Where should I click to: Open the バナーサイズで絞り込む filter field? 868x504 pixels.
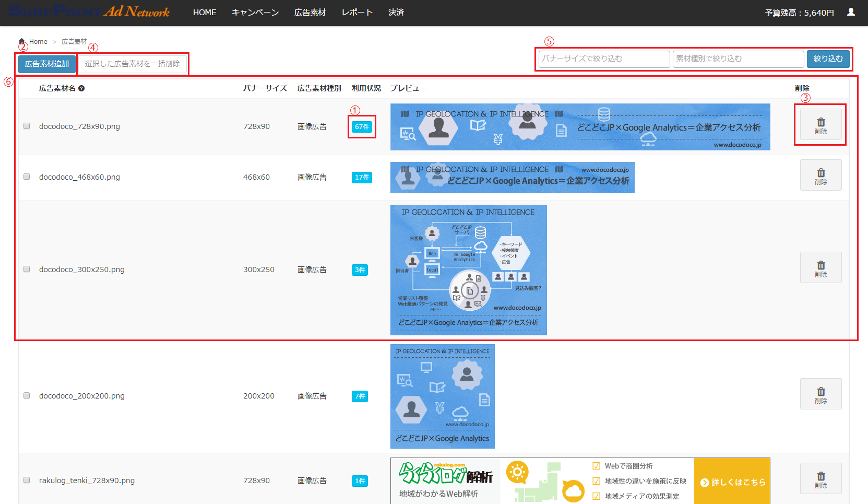coord(604,59)
